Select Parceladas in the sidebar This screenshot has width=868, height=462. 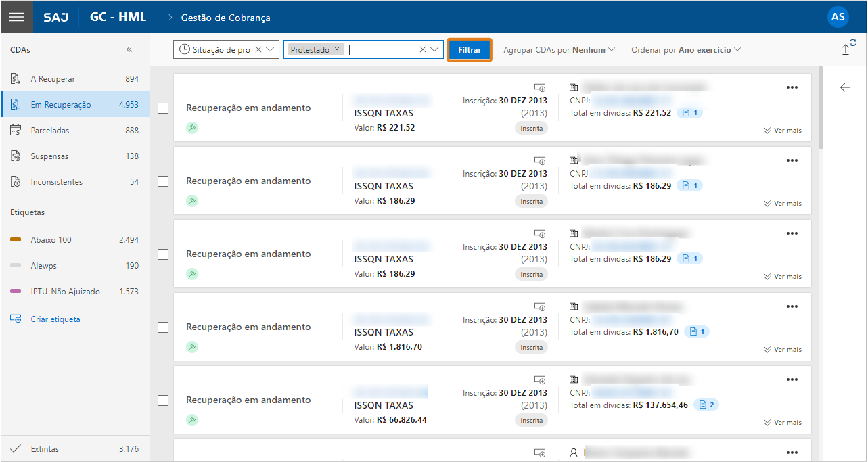click(50, 131)
